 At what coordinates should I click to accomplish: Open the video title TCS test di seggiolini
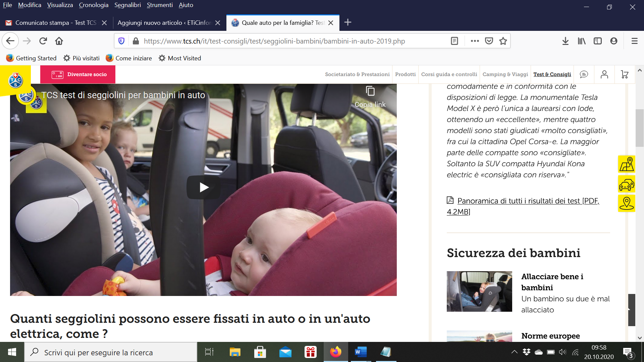[123, 95]
